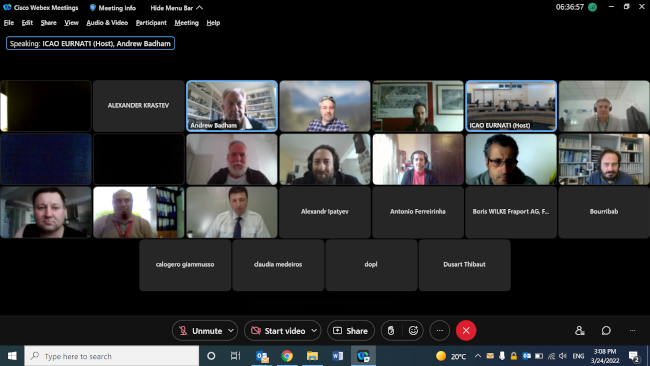Click the Share button
The image size is (650, 366).
[351, 330]
